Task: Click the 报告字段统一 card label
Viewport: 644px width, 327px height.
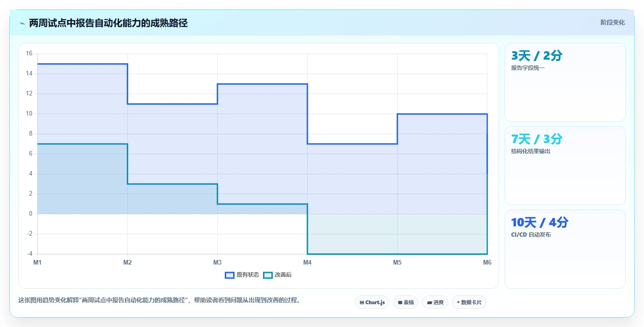Action: pyautogui.click(x=528, y=68)
